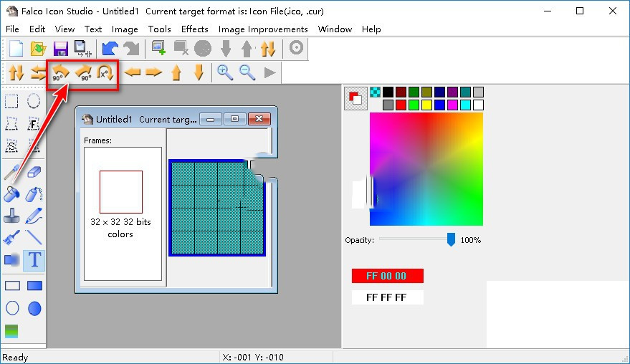This screenshot has width=630, height=364.
Task: Open the Image Improvements menu
Action: point(263,29)
